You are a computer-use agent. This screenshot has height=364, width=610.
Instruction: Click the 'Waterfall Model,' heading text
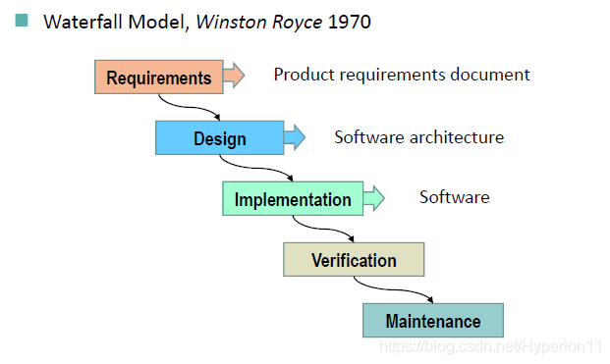[116, 23]
